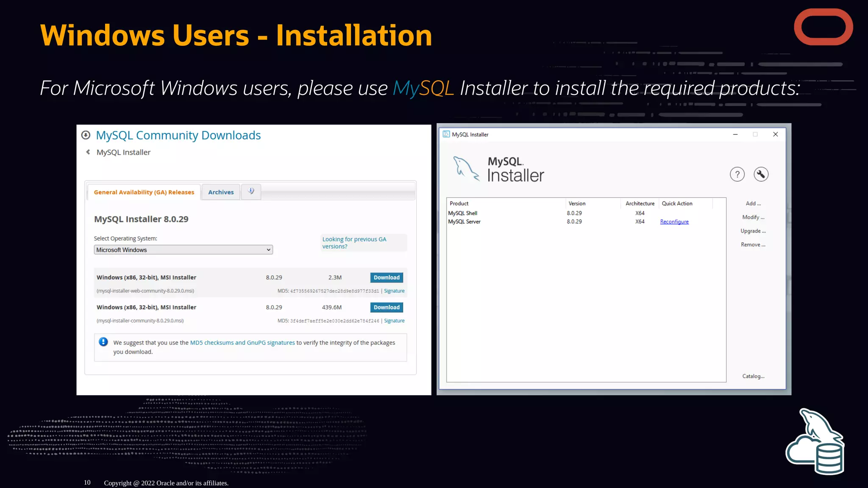Open Signature link for mysql-installer-web-community file
The height and width of the screenshot is (488, 868).
click(x=394, y=291)
